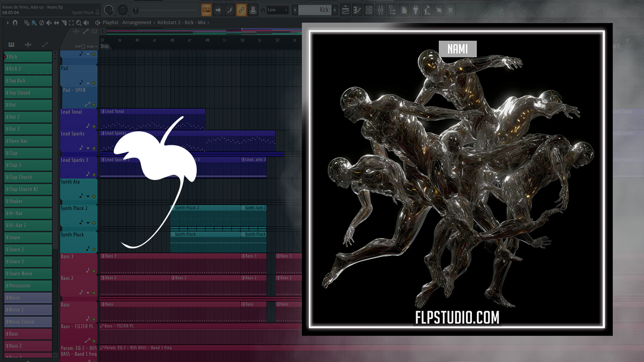Open the shopping cart content library
This screenshot has height=362, width=644.
click(x=449, y=10)
